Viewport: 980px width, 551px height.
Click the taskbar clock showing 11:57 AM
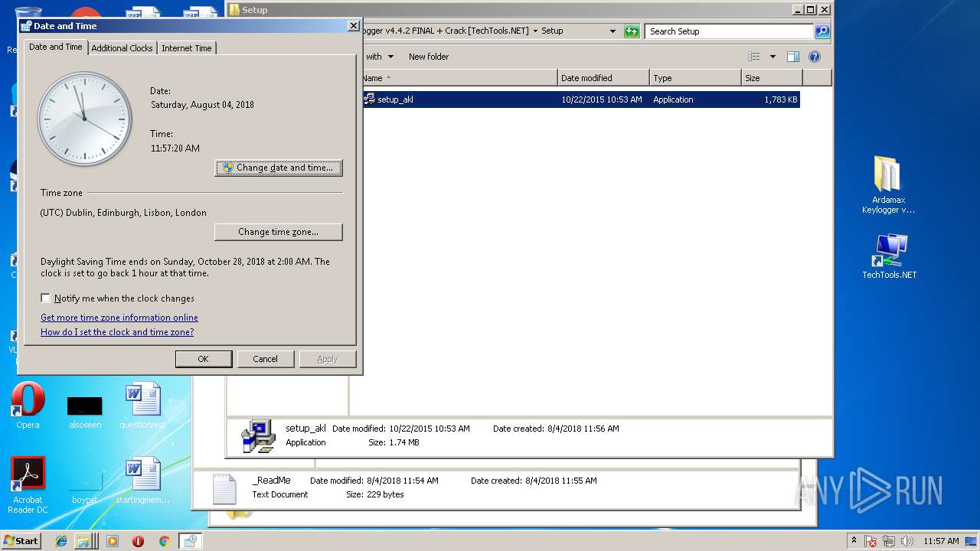pyautogui.click(x=941, y=541)
